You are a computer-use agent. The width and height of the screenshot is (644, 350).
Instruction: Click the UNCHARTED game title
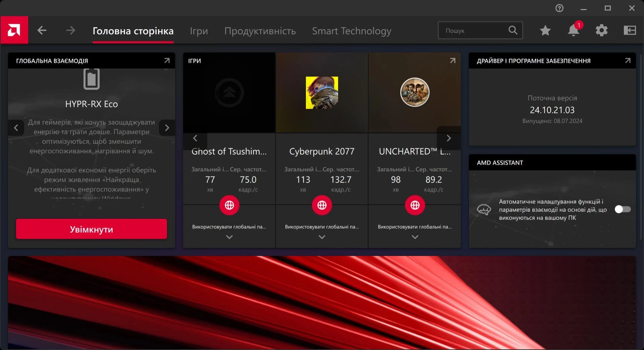[x=415, y=151]
